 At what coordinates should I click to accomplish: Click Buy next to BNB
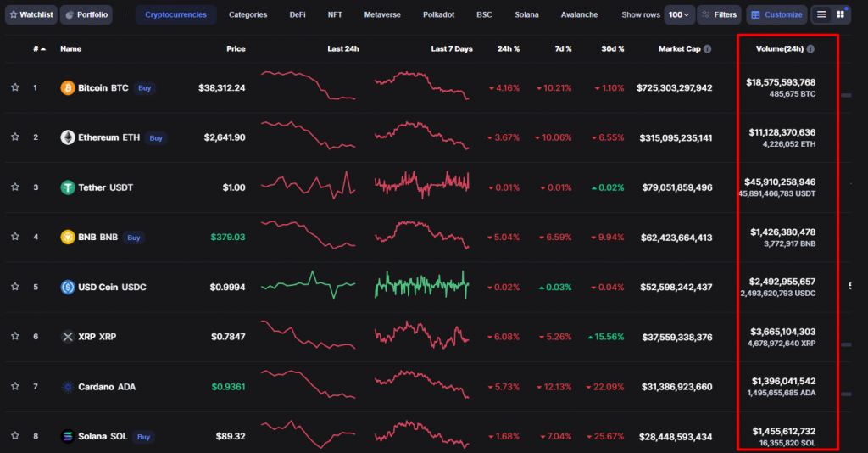133,238
